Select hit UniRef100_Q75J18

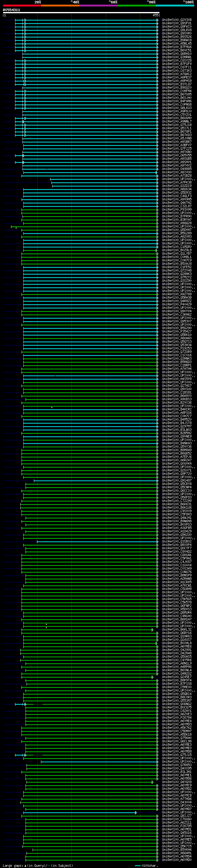(x=177, y=125)
